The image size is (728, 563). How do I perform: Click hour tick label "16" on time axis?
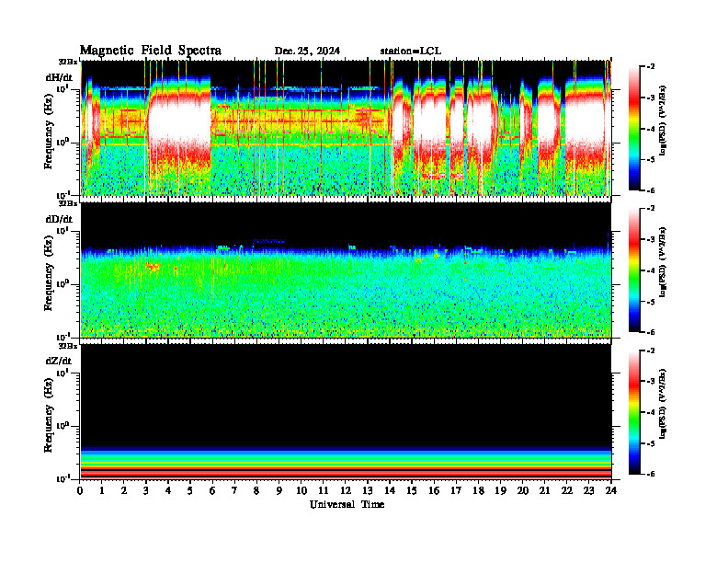point(434,490)
